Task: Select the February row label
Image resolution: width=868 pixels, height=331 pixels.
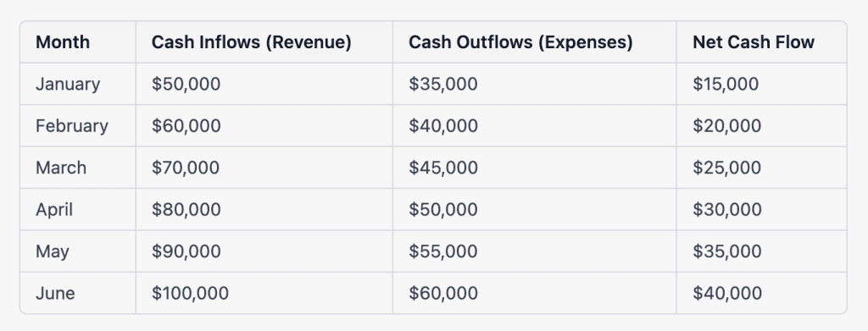Action: pos(72,126)
